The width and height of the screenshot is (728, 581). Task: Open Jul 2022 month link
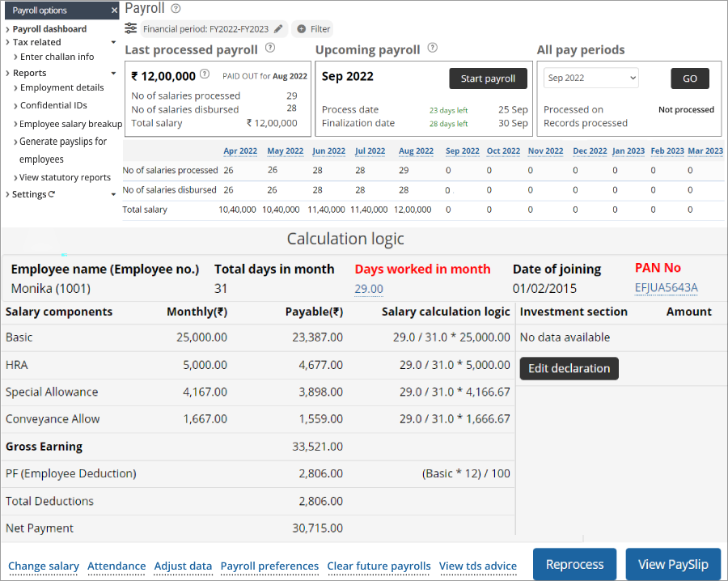tap(370, 151)
